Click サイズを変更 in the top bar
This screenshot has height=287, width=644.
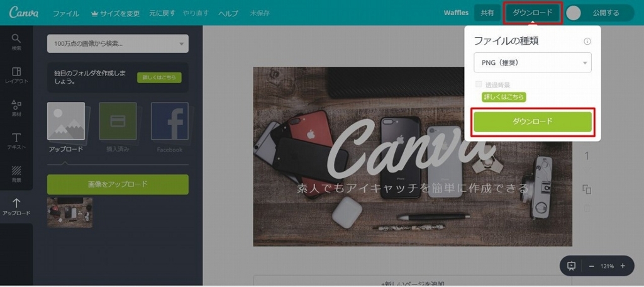tap(116, 13)
